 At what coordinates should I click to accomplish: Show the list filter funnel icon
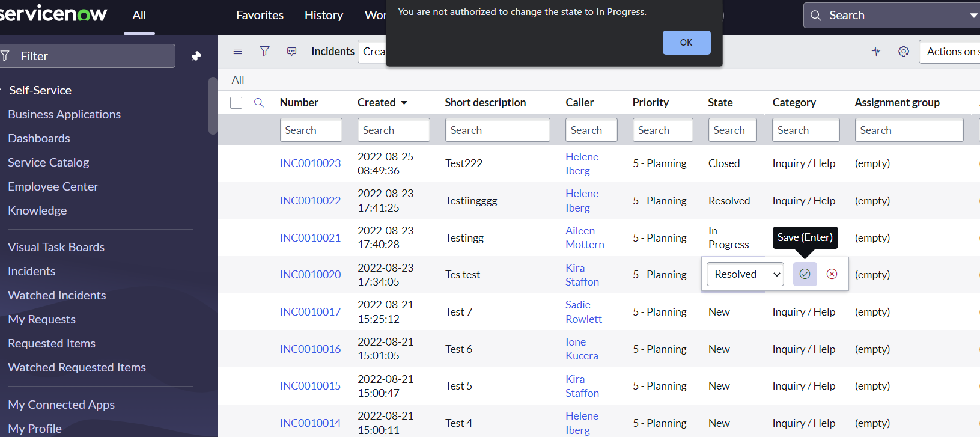click(264, 52)
